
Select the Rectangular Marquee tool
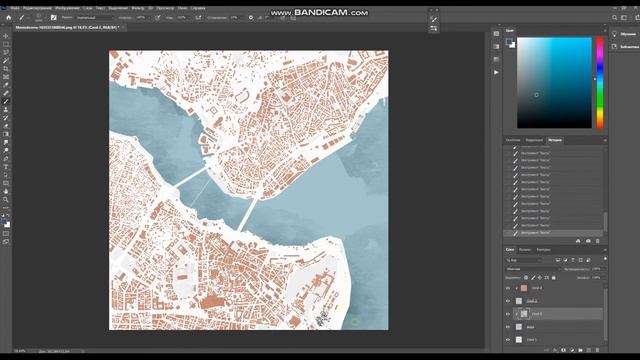coord(6,44)
